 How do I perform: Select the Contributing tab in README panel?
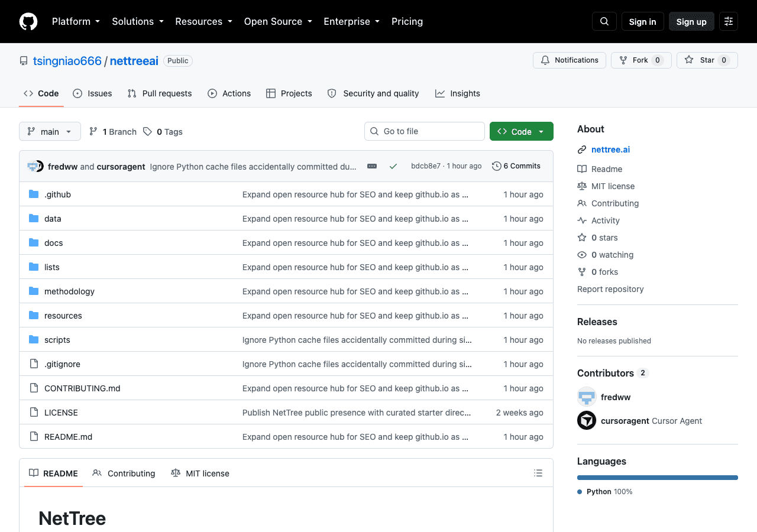tap(124, 473)
